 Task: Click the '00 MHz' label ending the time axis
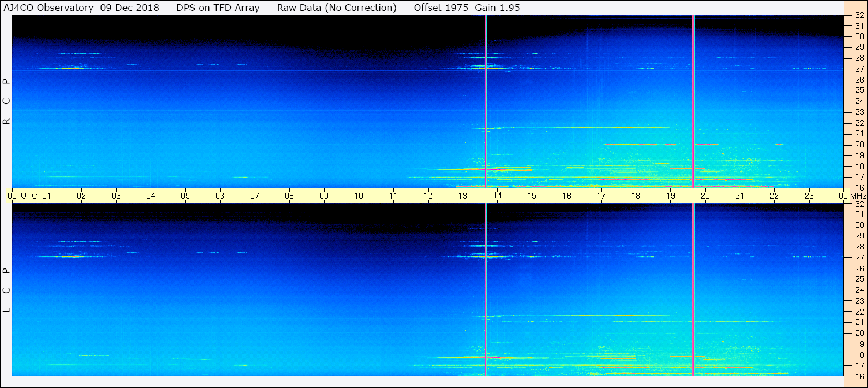click(852, 196)
